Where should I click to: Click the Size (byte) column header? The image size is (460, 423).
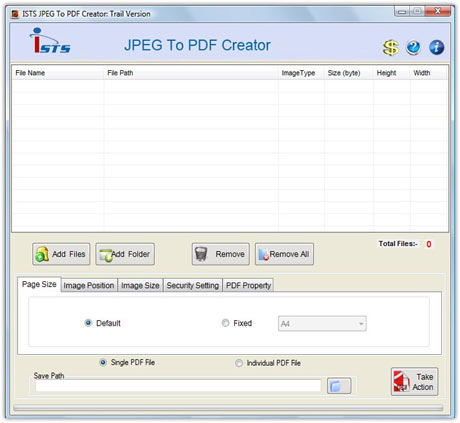349,73
